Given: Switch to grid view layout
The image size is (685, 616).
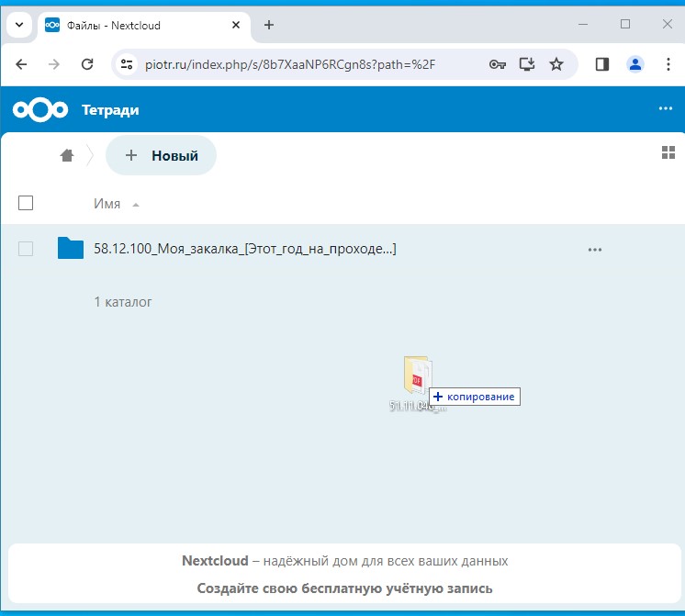Looking at the screenshot, I should tap(668, 152).
